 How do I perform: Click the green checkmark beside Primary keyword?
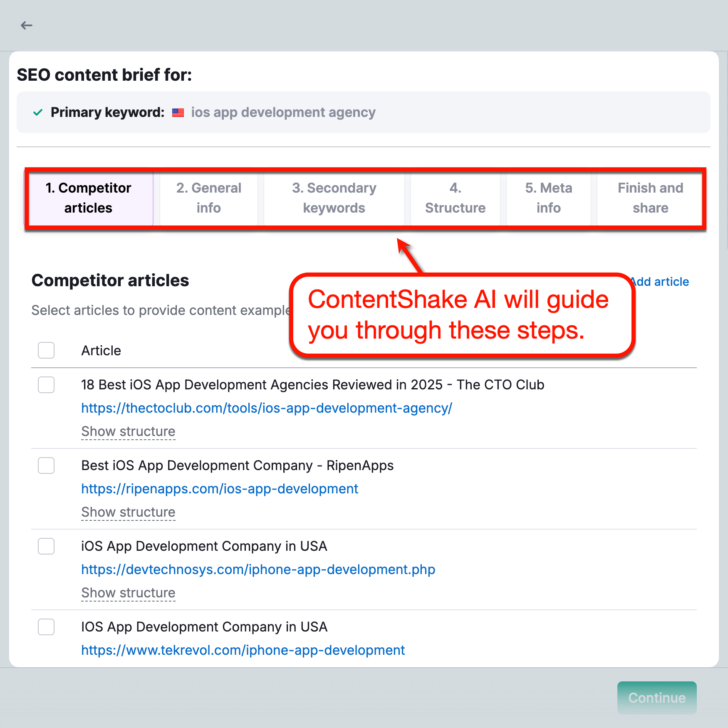(37, 112)
